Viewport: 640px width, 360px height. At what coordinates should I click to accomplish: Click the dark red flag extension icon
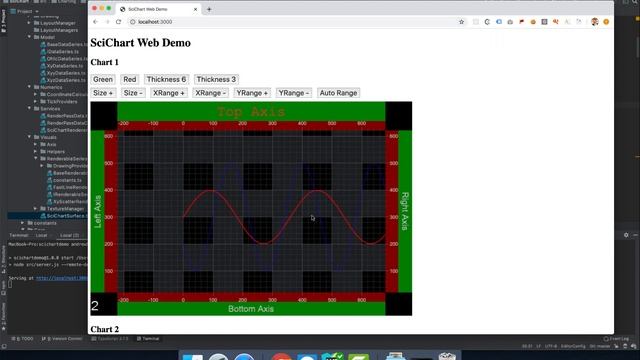(x=522, y=22)
